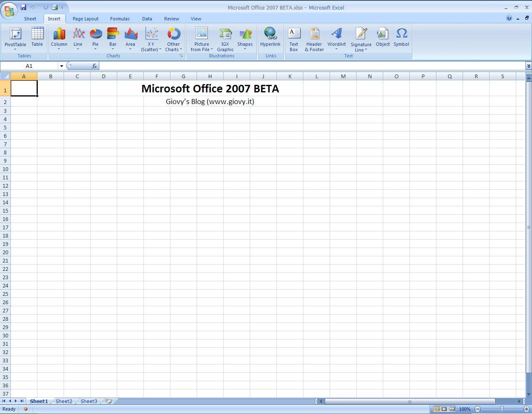Image resolution: width=532 pixels, height=414 pixels.
Task: Click the Undo arrow icon
Action: (32, 7)
